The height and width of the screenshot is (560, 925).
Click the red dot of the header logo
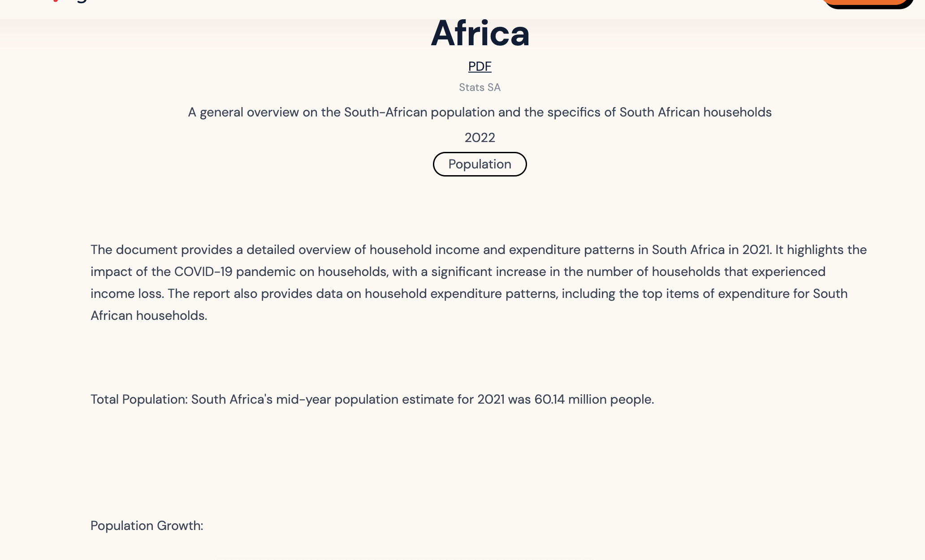click(x=55, y=1)
